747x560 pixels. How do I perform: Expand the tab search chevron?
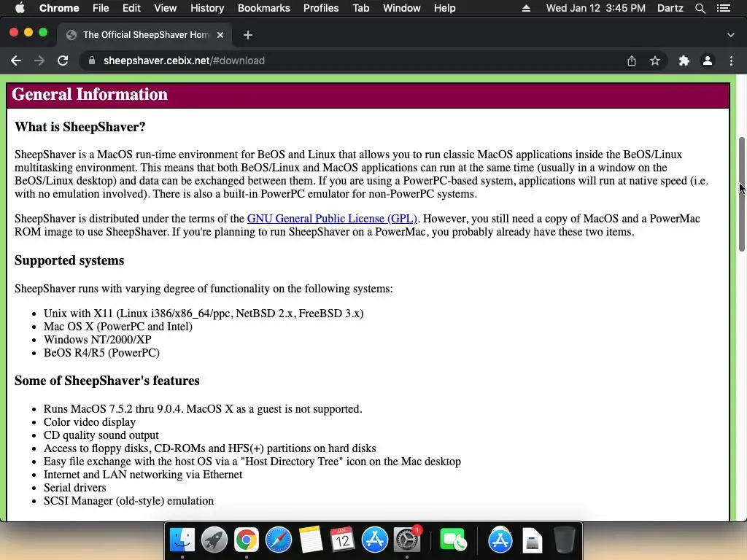click(731, 35)
